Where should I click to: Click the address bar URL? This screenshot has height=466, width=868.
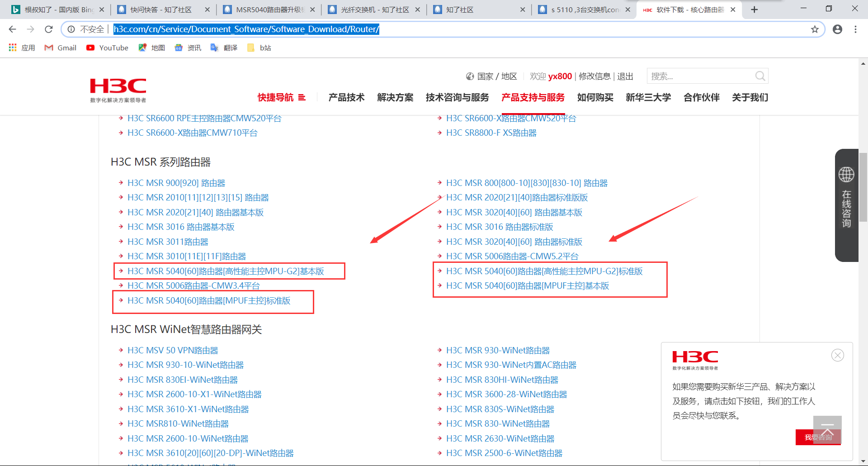point(246,29)
